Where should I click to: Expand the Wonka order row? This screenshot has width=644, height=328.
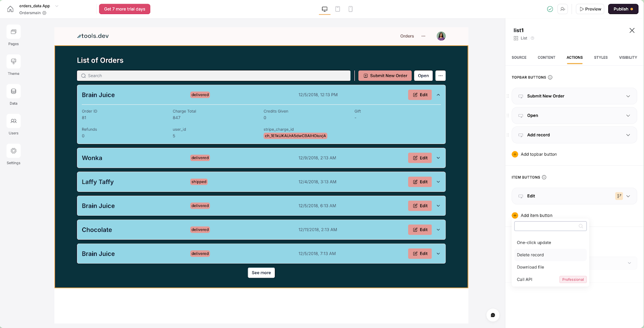tap(438, 158)
